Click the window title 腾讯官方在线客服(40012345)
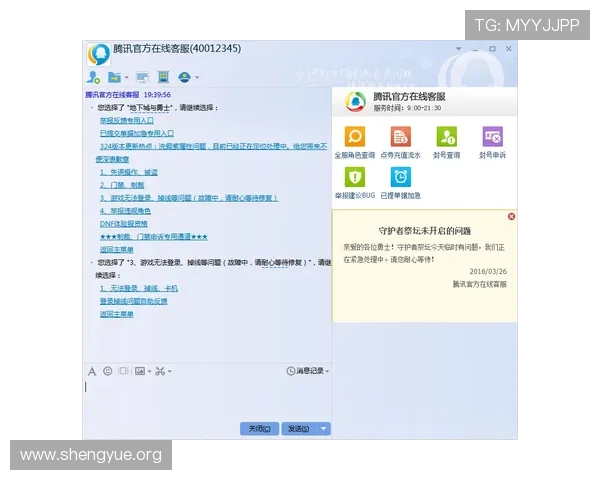The height and width of the screenshot is (480, 600). click(x=177, y=49)
